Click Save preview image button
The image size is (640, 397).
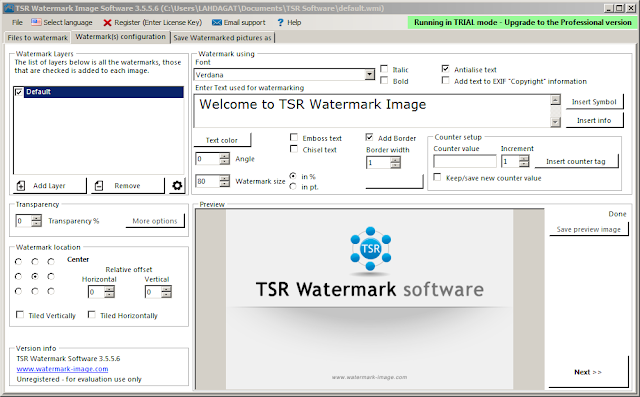click(x=589, y=229)
